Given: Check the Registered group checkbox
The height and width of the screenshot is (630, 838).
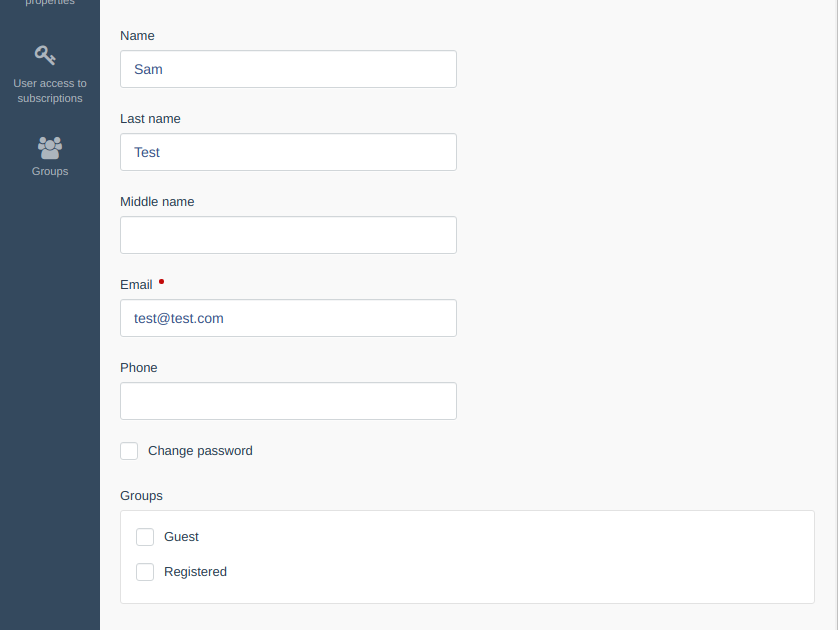Looking at the screenshot, I should (x=145, y=572).
